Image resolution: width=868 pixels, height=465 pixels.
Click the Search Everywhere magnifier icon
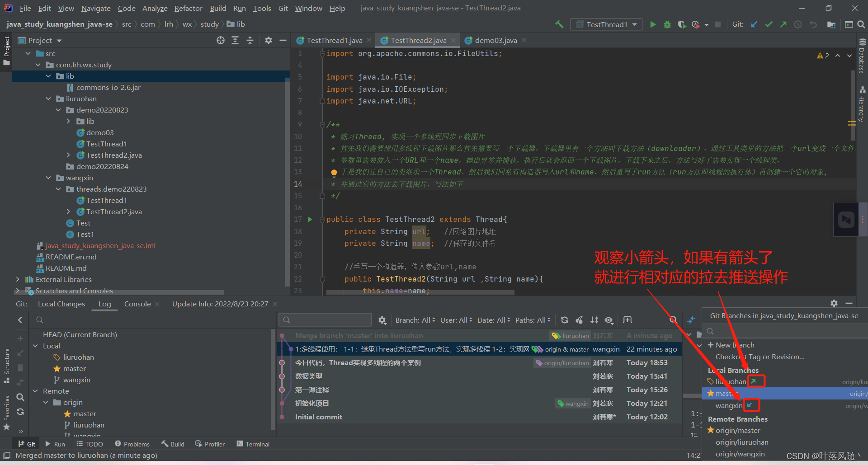point(861,24)
